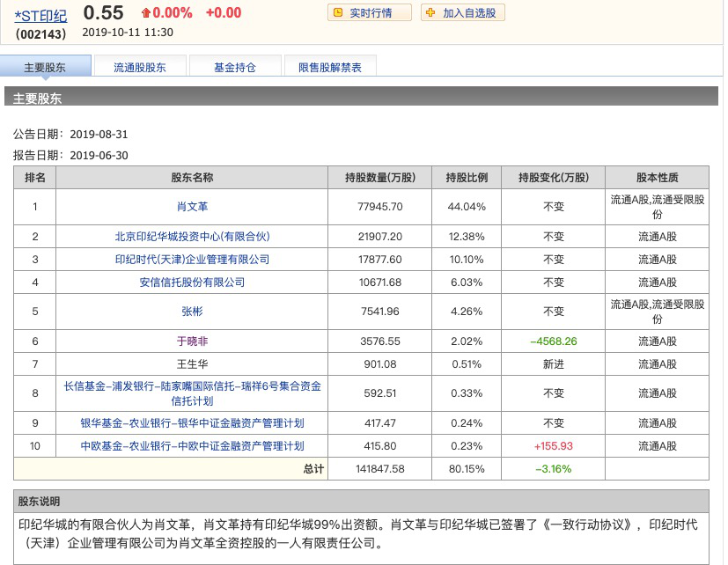Click the total change value -3.16%

point(554,469)
